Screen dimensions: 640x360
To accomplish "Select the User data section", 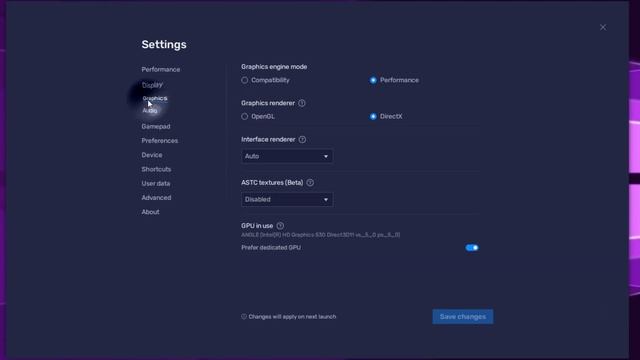I will point(156,184).
